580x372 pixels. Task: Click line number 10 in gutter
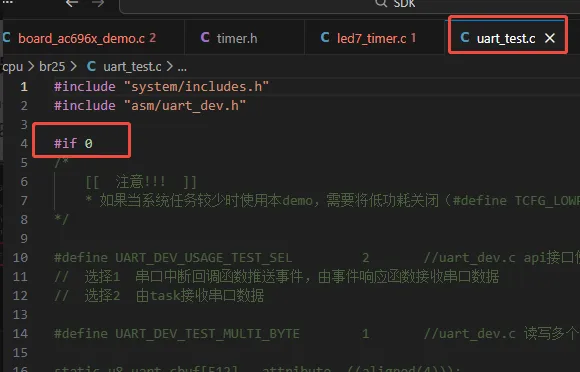[20, 257]
